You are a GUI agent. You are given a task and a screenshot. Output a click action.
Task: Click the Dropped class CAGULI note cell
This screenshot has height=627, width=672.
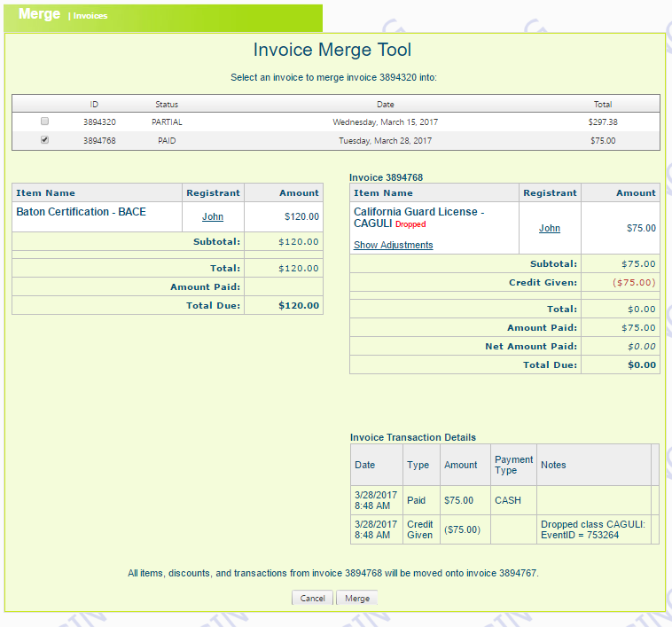pyautogui.click(x=593, y=529)
